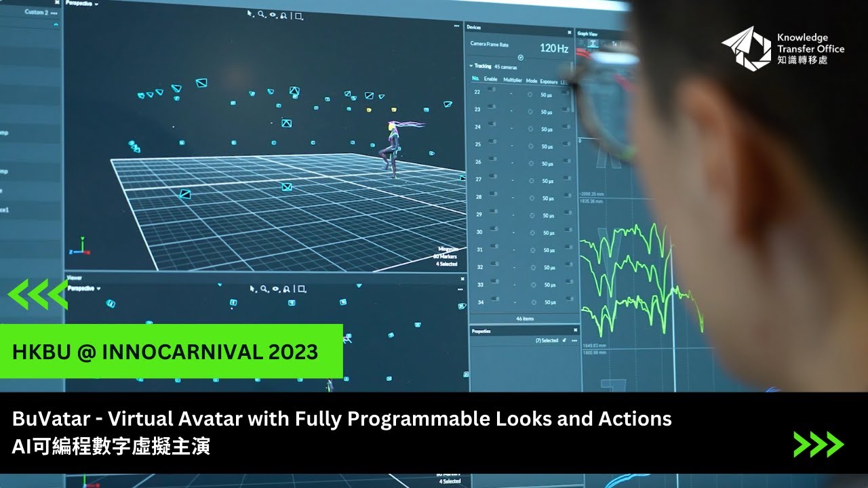Open the square layout icon in top viewport
Screen dimensions: 868x488
[x=298, y=16]
